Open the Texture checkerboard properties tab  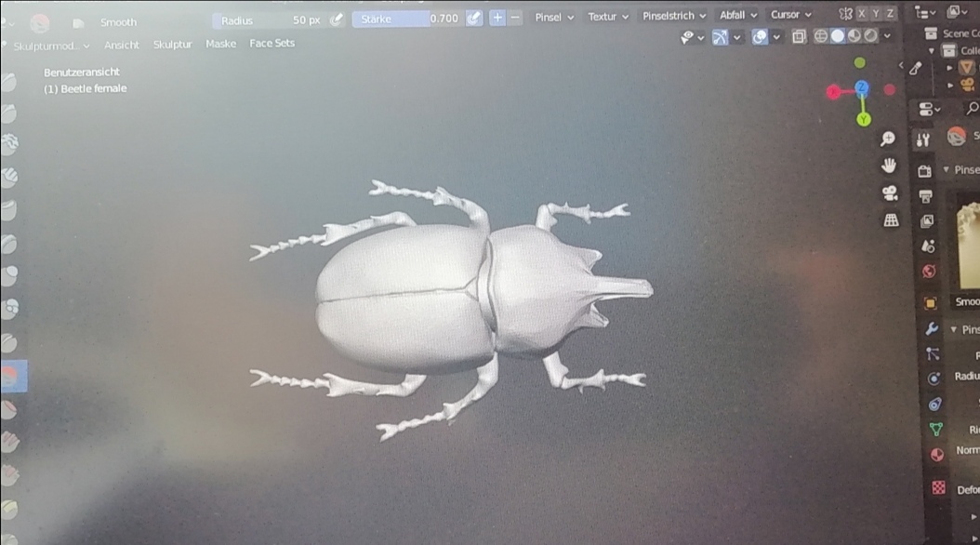[x=938, y=487]
